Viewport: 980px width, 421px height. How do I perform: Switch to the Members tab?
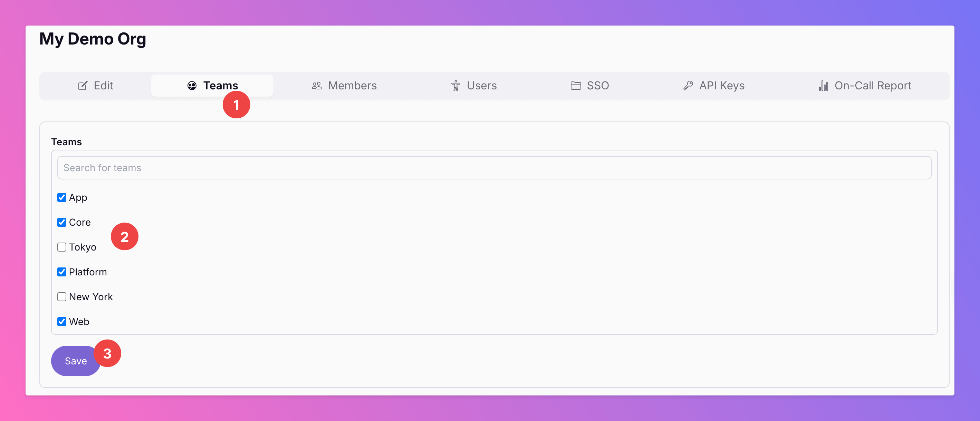tap(344, 86)
